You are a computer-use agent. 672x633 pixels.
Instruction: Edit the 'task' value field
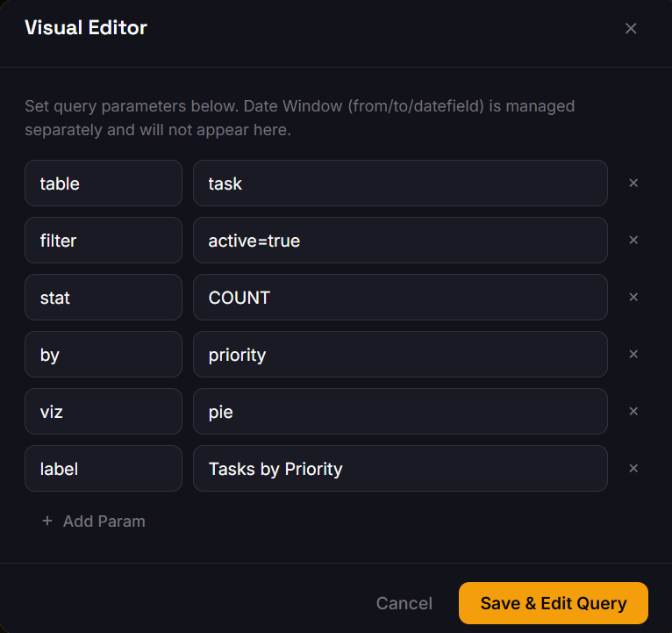click(400, 183)
